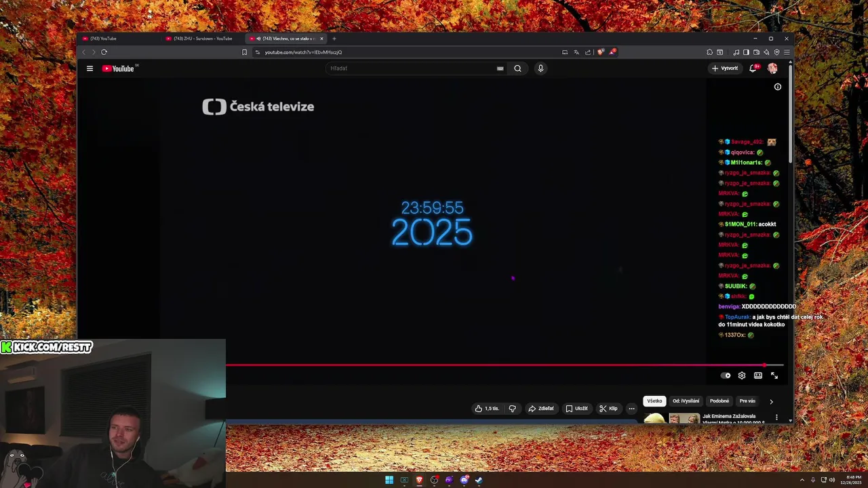Open the tray volume speaker icon
Viewport: 868px width, 488px height.
[832, 480]
